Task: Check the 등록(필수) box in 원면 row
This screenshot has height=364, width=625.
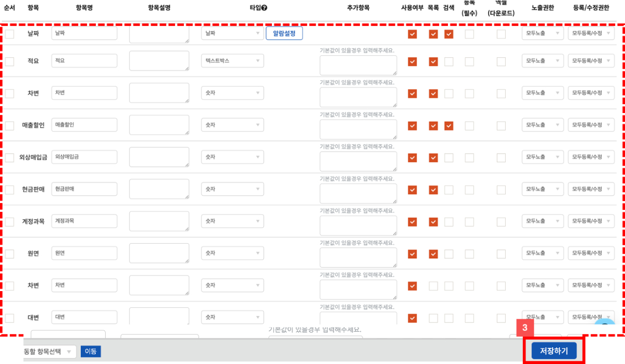Action: click(469, 254)
